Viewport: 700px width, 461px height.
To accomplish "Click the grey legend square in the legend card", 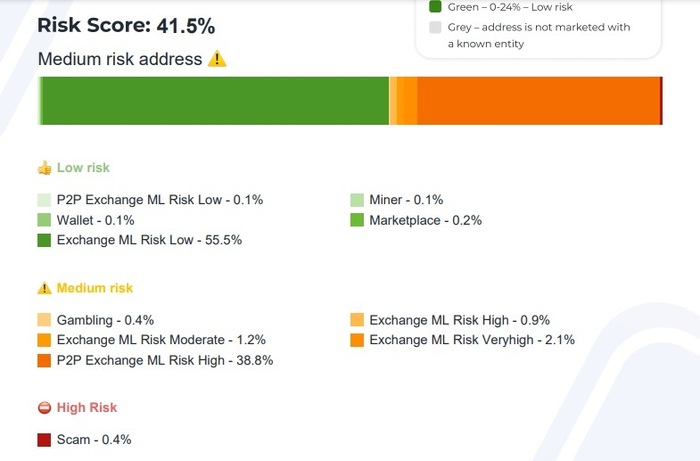I will pyautogui.click(x=435, y=27).
